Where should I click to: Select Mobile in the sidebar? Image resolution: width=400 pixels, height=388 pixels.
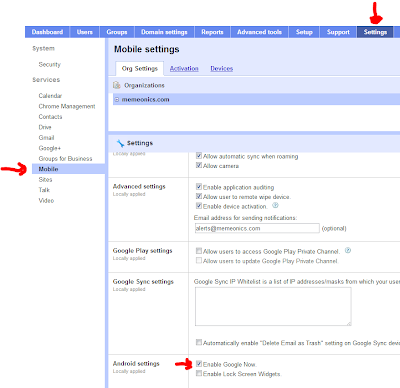point(68,169)
